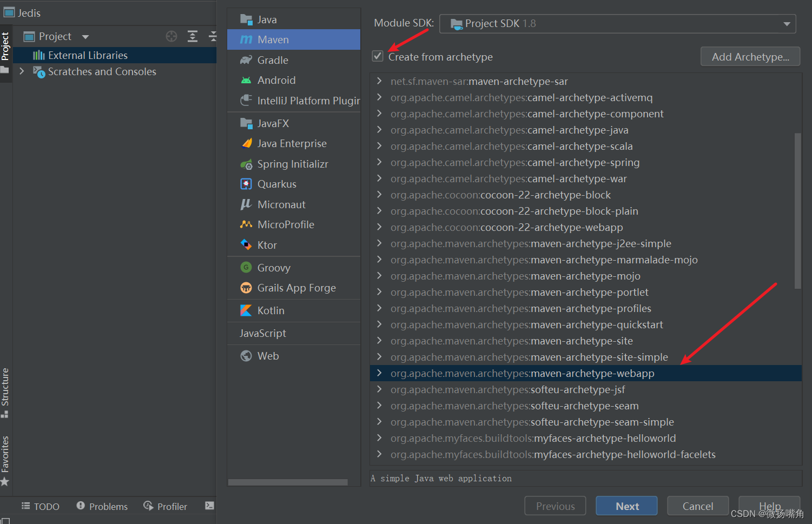Select maven-archetype-portlet row
The image size is (812, 524).
(585, 292)
